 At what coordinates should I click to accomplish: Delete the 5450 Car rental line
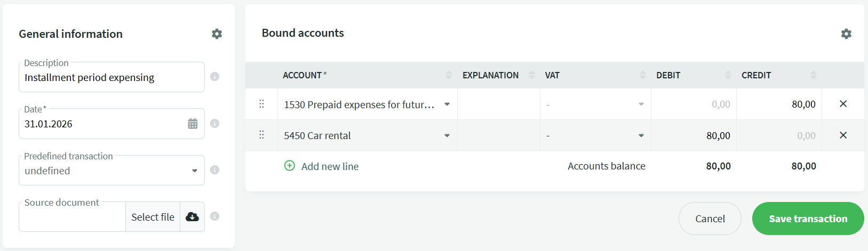[x=843, y=135]
